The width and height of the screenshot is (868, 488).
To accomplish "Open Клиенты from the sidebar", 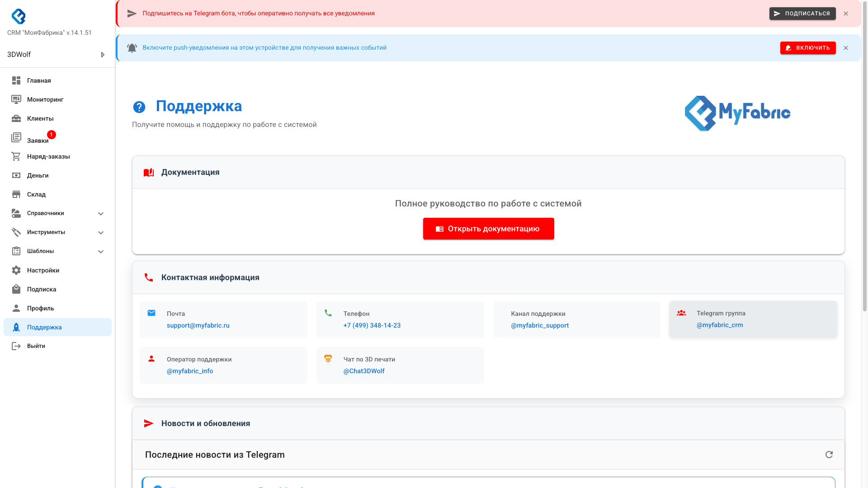I will coord(42,118).
